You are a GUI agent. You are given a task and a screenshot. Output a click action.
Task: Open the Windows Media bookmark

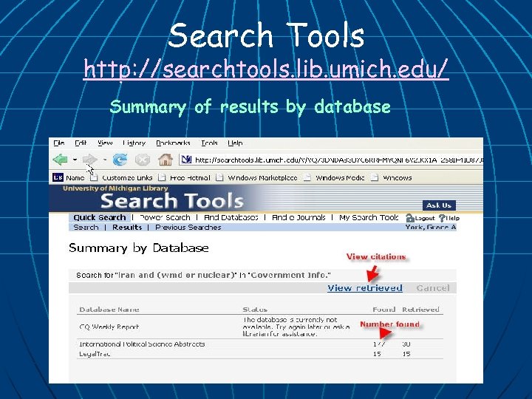tap(335, 177)
